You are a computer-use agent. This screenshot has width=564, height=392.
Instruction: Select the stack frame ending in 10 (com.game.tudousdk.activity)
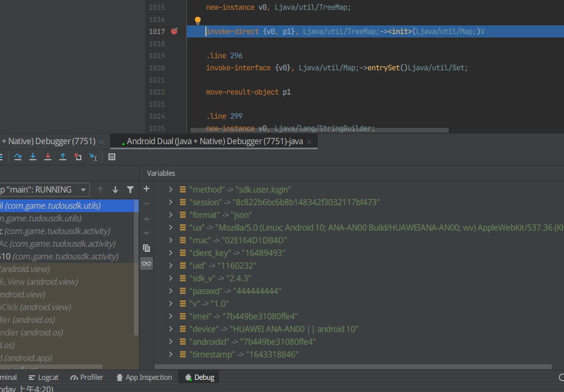(x=66, y=257)
